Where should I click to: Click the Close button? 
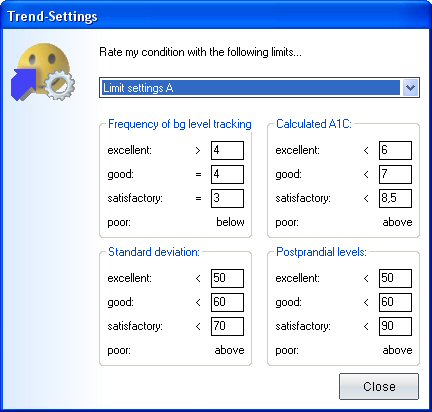[x=379, y=386]
